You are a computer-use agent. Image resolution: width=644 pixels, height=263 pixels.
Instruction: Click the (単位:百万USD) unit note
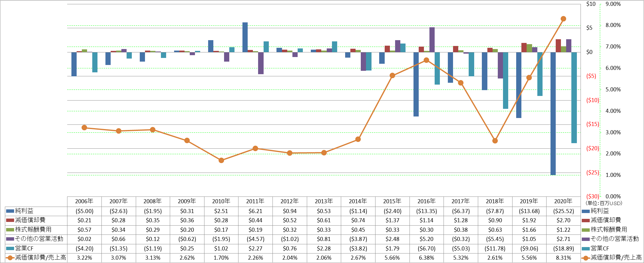point(604,203)
